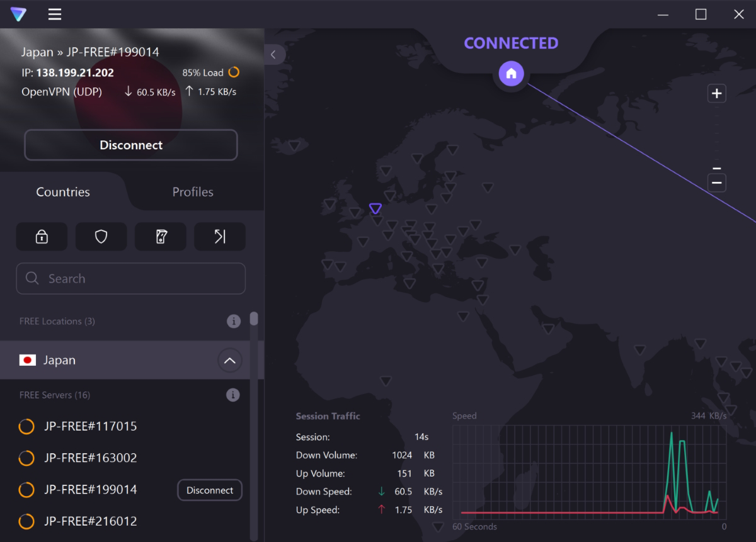The image size is (756, 542).
Task: Click the Disconnect button under the IP address
Action: tap(131, 145)
